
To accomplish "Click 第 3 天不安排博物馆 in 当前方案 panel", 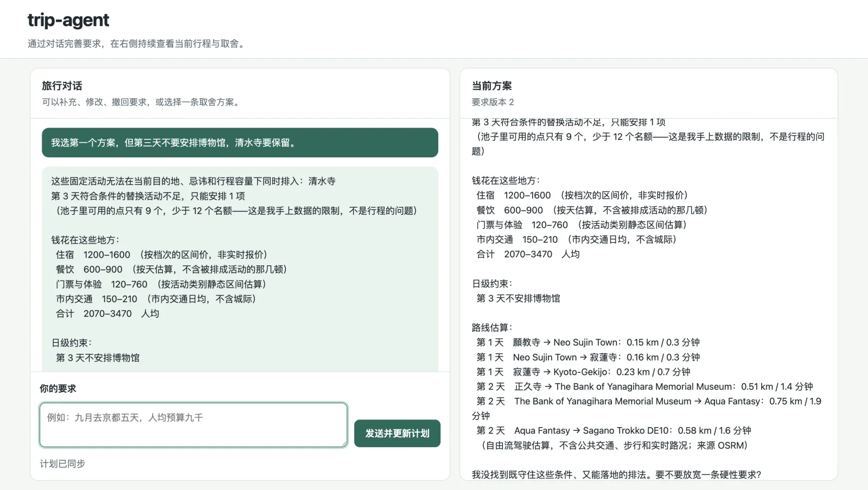I will coord(518,298).
